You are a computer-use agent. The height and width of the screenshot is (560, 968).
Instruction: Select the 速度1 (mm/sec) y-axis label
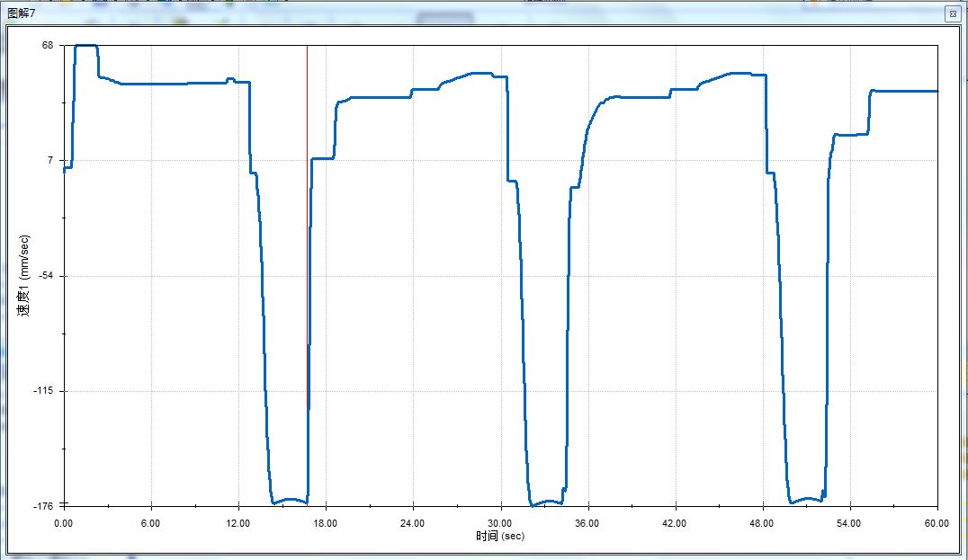click(x=23, y=276)
